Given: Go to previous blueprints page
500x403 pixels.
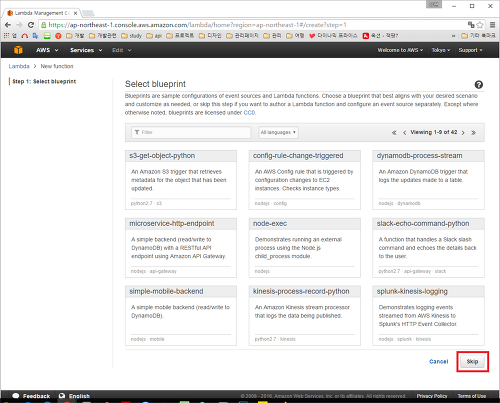Looking at the screenshot, I should [404, 133].
